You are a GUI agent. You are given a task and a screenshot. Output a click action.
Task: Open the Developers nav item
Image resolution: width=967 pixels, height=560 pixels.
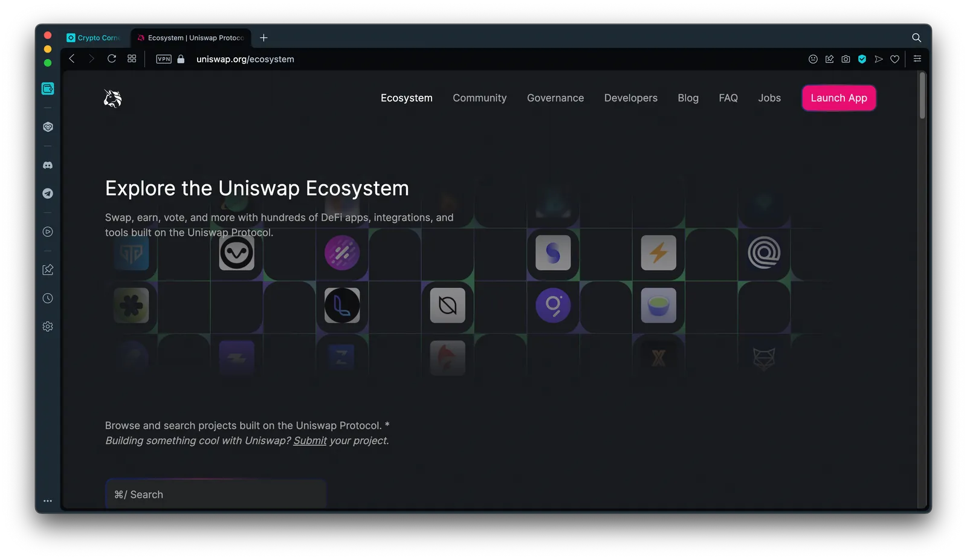(x=631, y=98)
